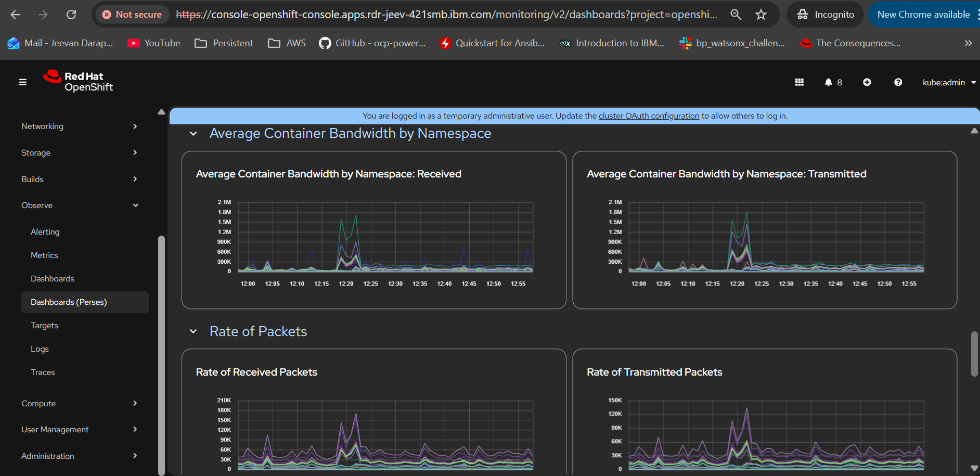980x476 pixels.
Task: Open Dashboards (Perses) in sidebar
Action: click(x=69, y=302)
